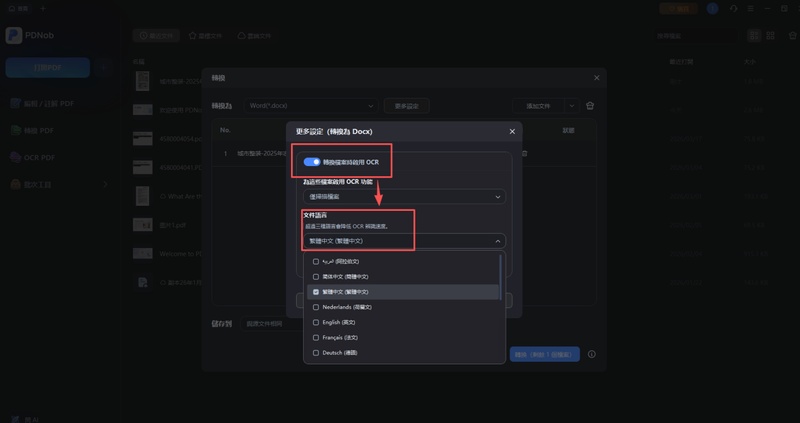800x423 pixels.
Task: Delete the first file row with trash icon
Action: [x=525, y=153]
